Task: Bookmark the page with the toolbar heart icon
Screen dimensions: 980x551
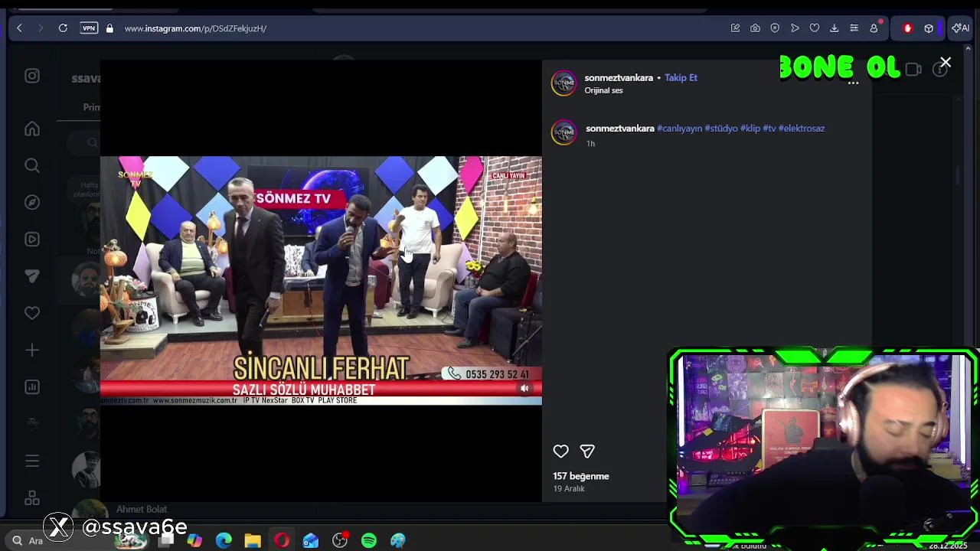Action: [x=815, y=28]
